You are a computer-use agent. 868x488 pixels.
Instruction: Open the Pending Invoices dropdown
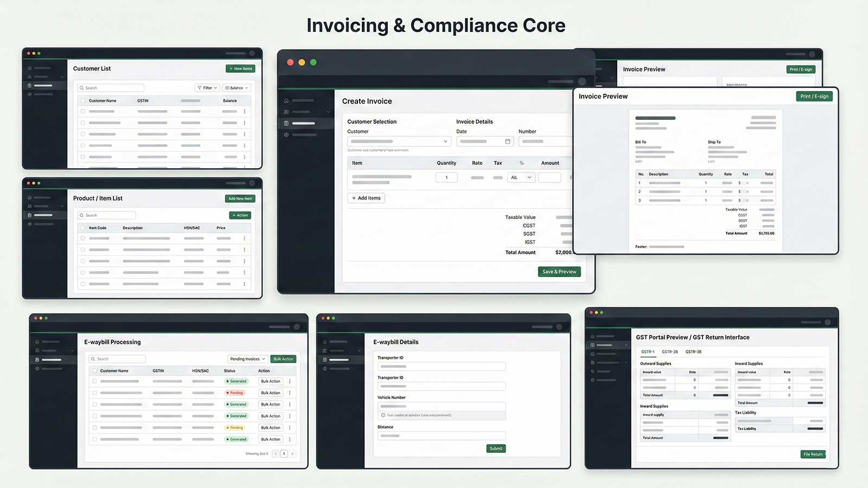(247, 358)
